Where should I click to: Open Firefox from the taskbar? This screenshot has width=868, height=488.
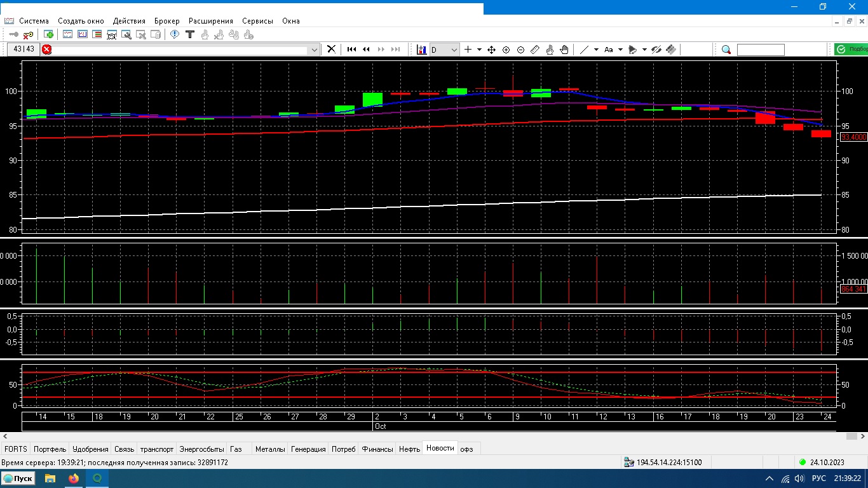coord(74,478)
